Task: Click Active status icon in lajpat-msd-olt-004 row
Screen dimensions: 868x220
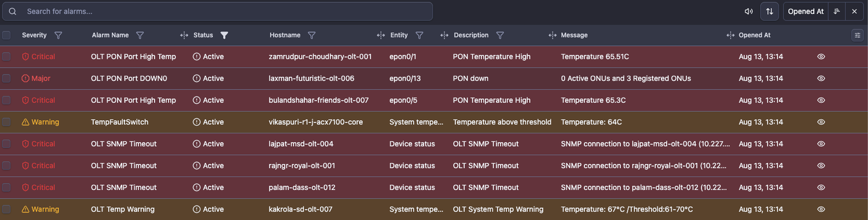Action: (197, 144)
